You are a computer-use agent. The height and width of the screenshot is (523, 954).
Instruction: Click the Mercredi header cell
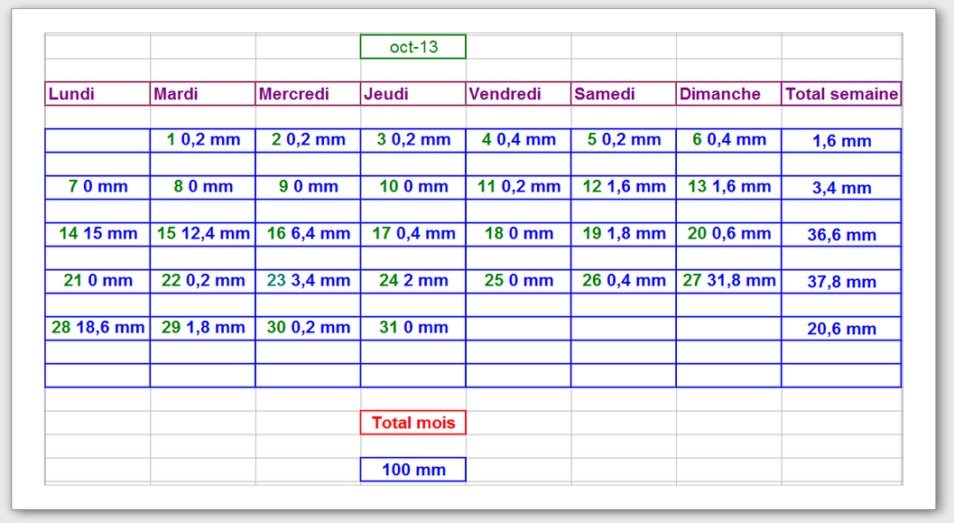(x=307, y=94)
